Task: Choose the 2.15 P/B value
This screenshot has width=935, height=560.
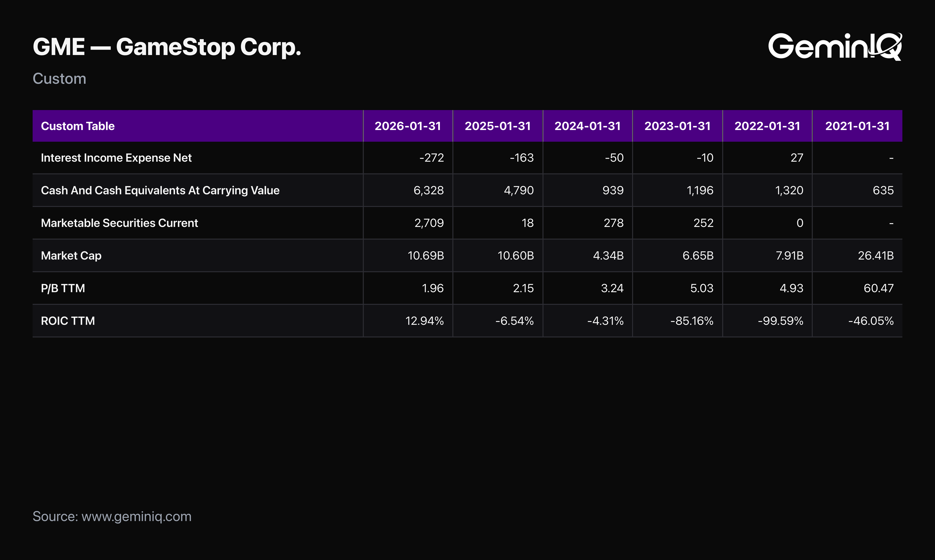Action: click(x=523, y=288)
